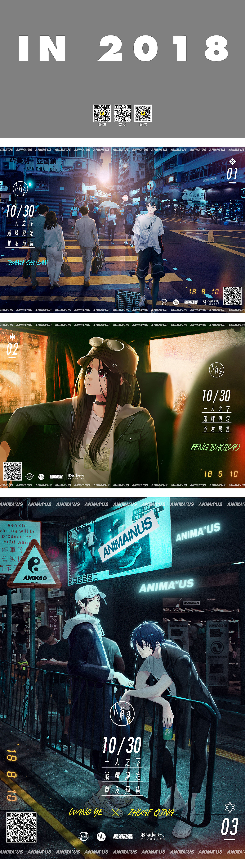This screenshot has width=245, height=868.
Task: Click the 微博 label under the QR code
Action: coord(102,125)
